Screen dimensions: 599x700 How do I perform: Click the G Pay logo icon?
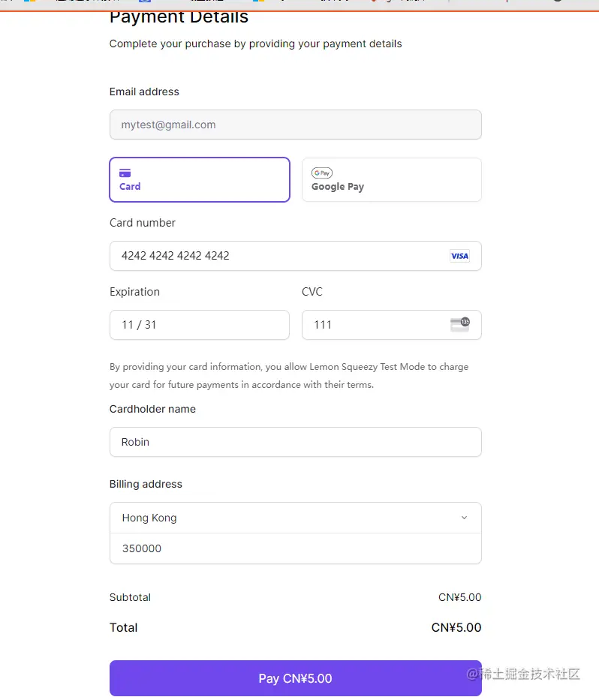click(x=322, y=173)
